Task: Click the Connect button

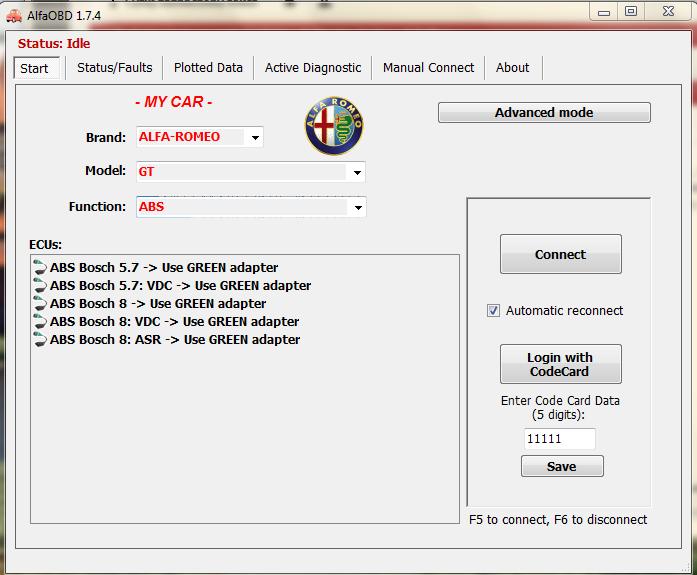Action: [x=561, y=254]
